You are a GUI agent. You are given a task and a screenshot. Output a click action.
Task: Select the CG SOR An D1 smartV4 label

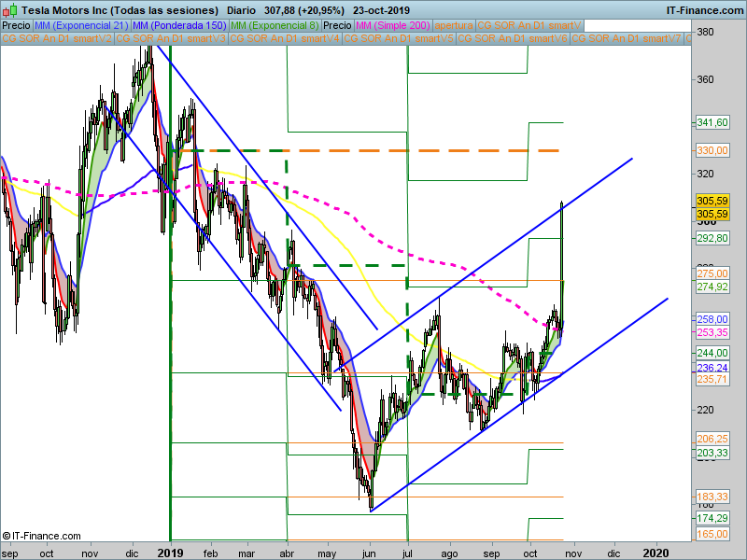click(x=285, y=38)
